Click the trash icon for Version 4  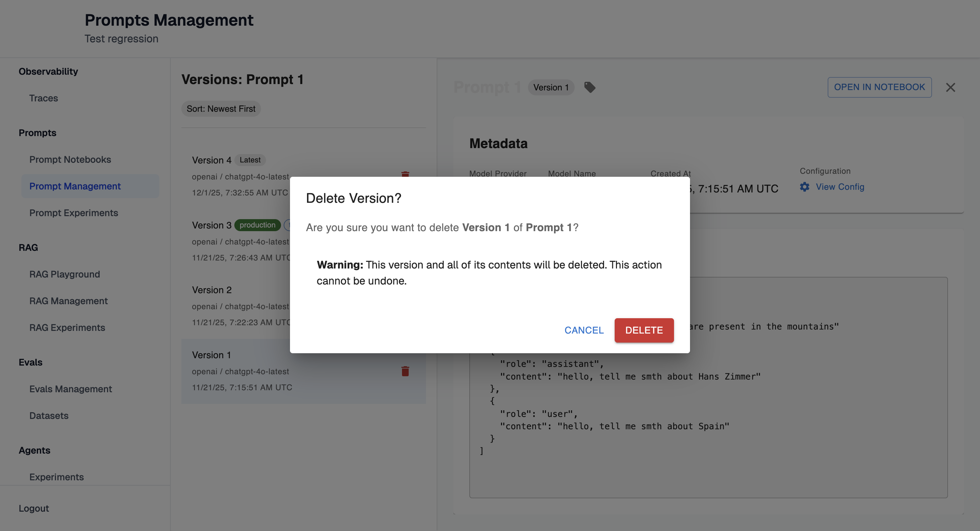pos(405,174)
